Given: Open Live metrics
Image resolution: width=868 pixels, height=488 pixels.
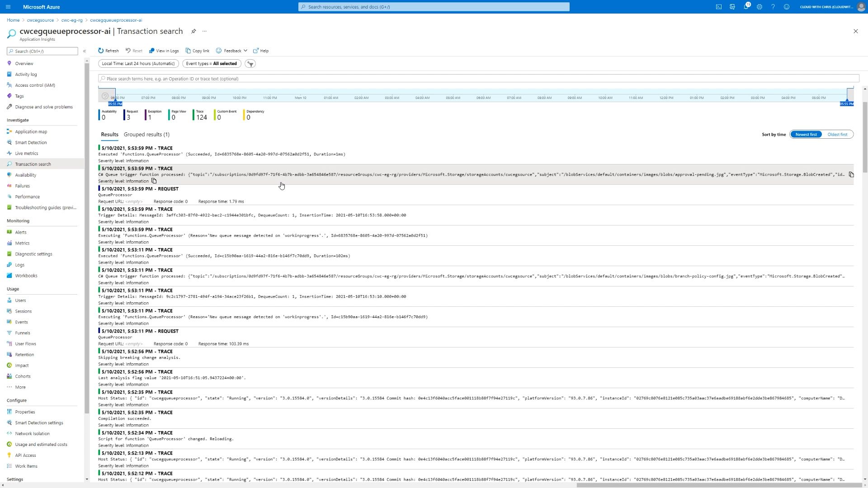Looking at the screenshot, I should pyautogui.click(x=26, y=154).
